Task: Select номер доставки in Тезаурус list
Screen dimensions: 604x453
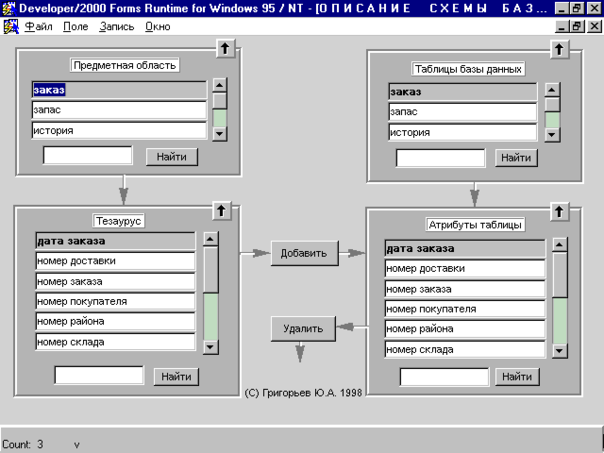Action: click(116, 261)
